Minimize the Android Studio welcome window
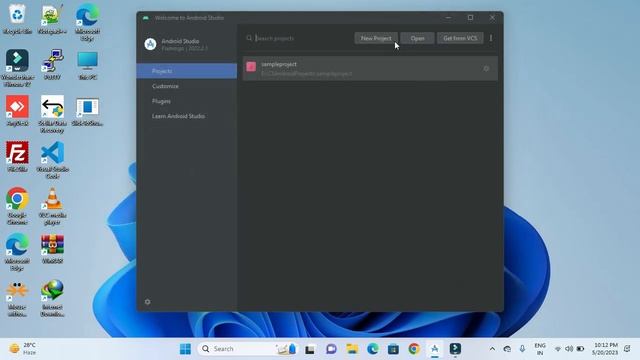640x360 pixels. (x=449, y=18)
